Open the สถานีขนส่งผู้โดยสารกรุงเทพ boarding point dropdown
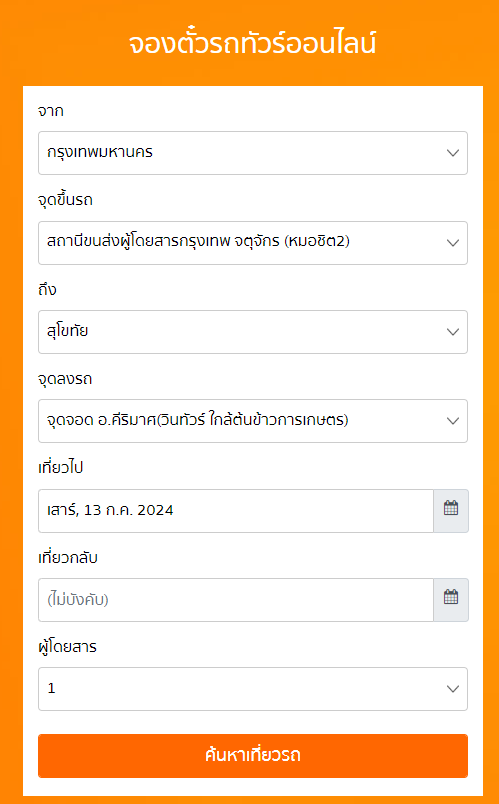Image resolution: width=499 pixels, height=804 pixels. point(253,243)
